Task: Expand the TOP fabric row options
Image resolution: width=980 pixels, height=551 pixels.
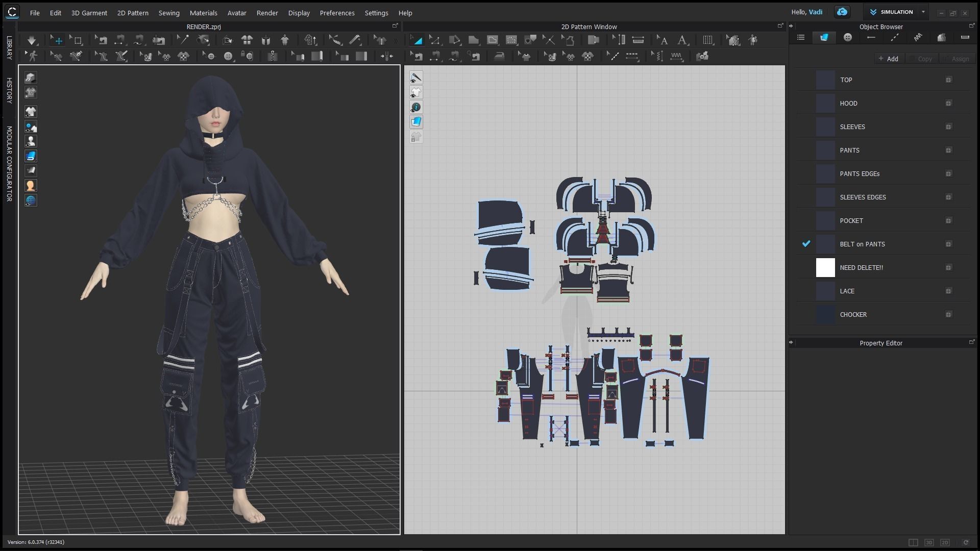Action: pyautogui.click(x=948, y=80)
